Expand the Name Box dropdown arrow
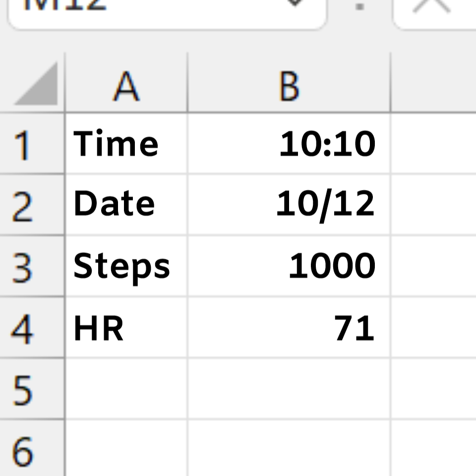 pyautogui.click(x=296, y=3)
